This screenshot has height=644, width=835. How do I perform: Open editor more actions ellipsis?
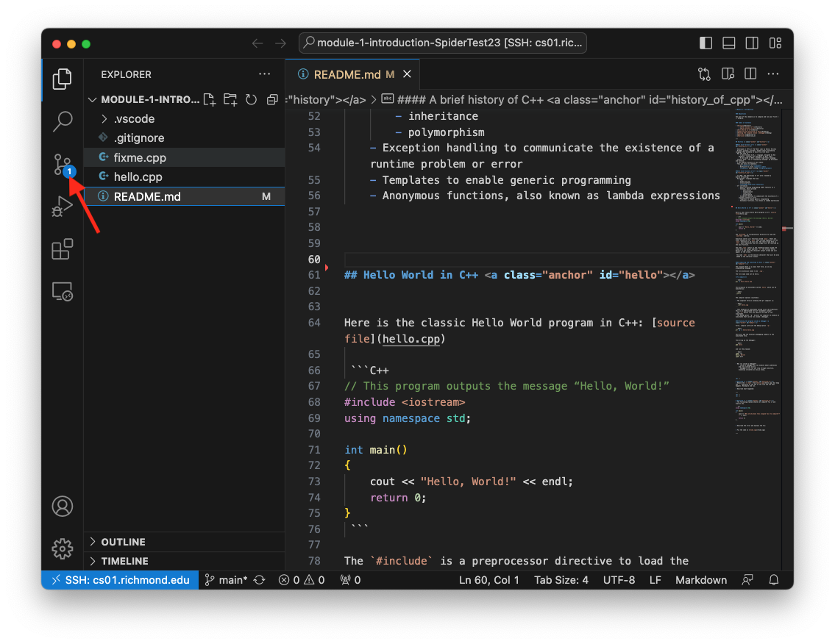773,74
